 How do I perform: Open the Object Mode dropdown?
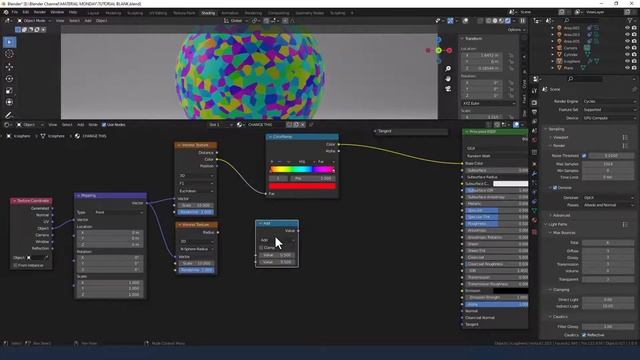point(34,20)
